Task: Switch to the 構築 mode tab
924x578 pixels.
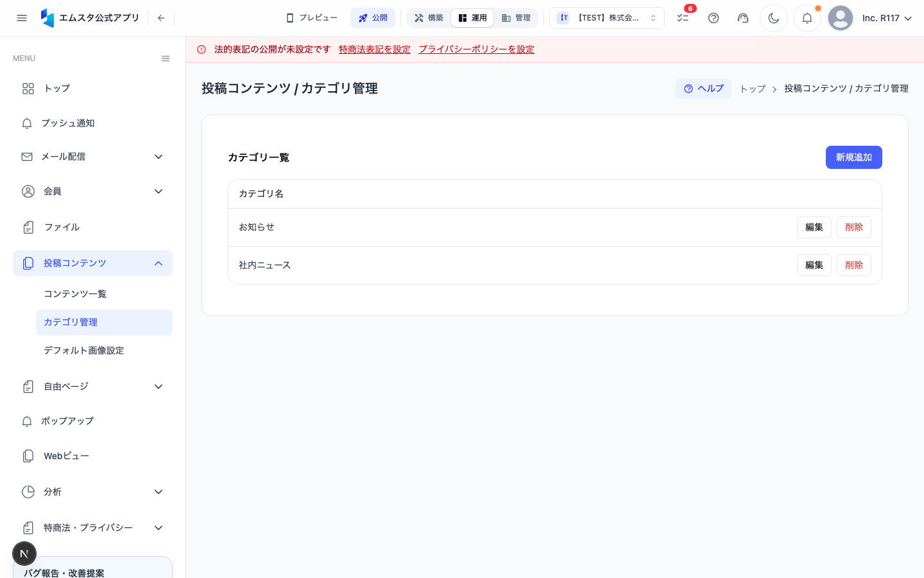Action: pos(429,18)
